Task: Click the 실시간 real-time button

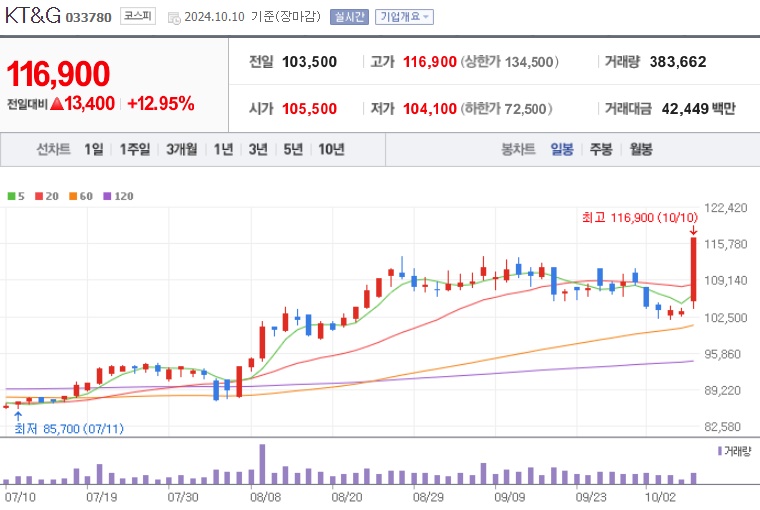Action: click(x=349, y=17)
